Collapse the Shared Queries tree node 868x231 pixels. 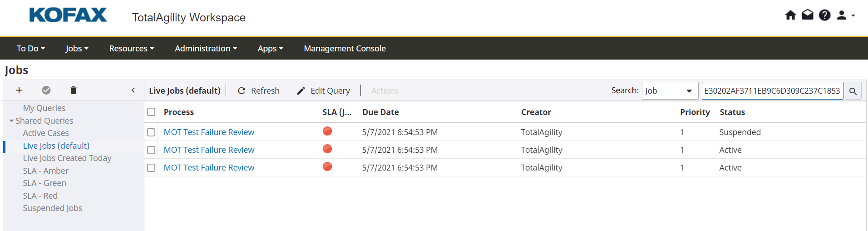(11, 121)
